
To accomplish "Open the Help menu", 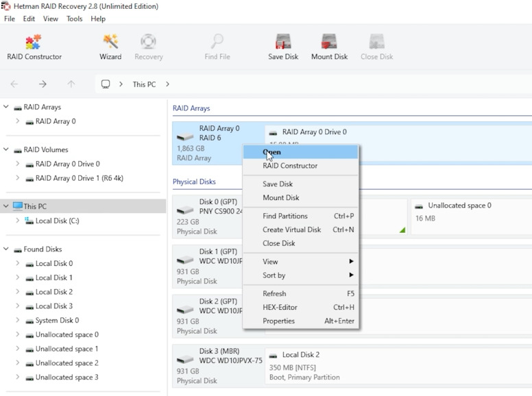I will (98, 18).
